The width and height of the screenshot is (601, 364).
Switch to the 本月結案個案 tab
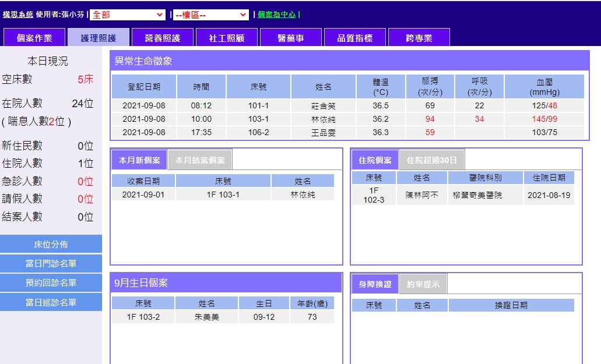[x=200, y=160]
